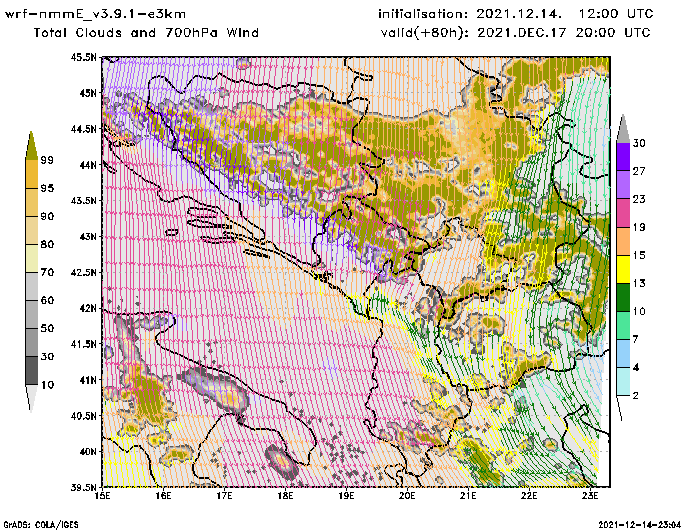Image resolution: width=700 pixels, height=530 pixels.
Task: Click the '43N' latitude label
Action: (88, 236)
